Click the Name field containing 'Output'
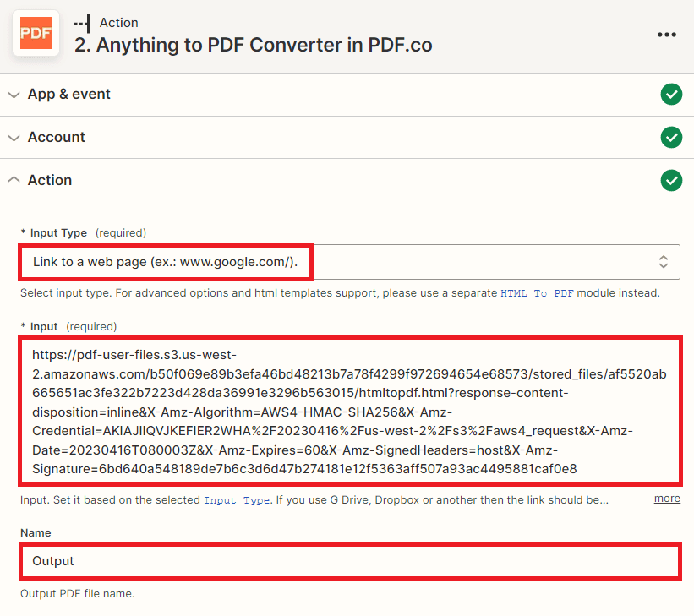694x616 pixels. [x=347, y=561]
